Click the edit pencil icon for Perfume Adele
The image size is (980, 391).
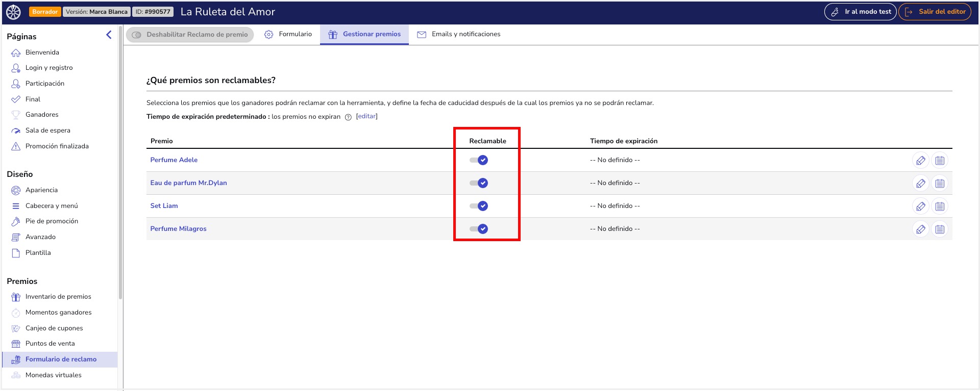click(x=920, y=161)
